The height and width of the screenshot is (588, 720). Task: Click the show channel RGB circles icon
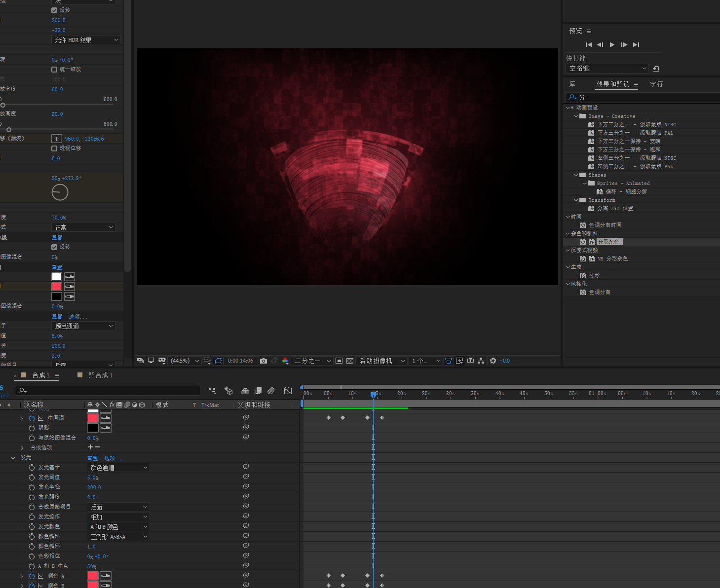tap(285, 361)
